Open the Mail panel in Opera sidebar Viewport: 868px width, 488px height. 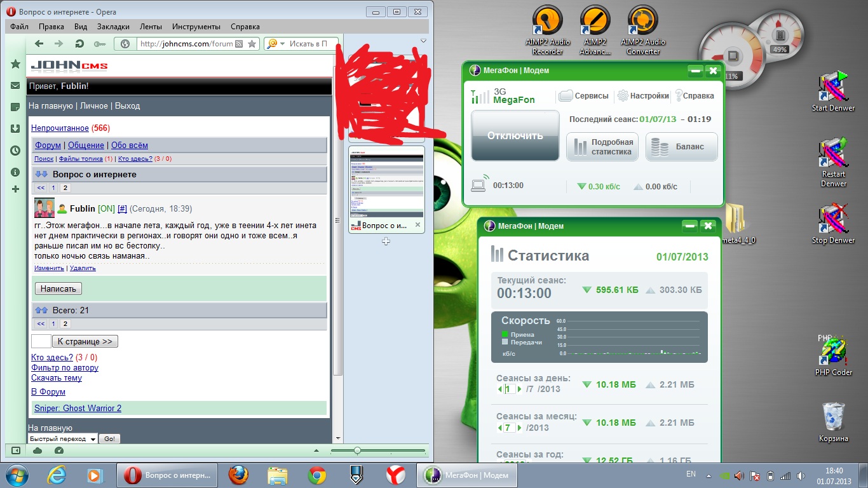pyautogui.click(x=16, y=86)
